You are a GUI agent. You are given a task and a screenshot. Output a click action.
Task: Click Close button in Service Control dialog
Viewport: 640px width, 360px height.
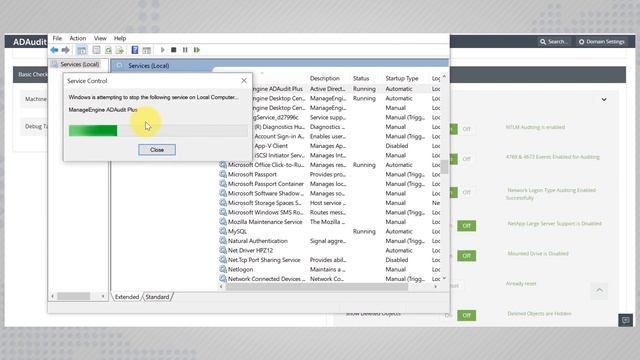click(157, 150)
